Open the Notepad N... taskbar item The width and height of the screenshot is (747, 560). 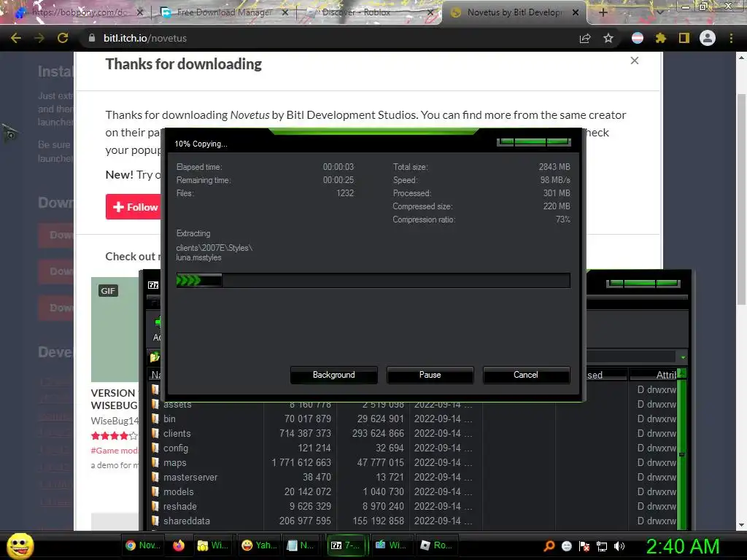coord(300,545)
